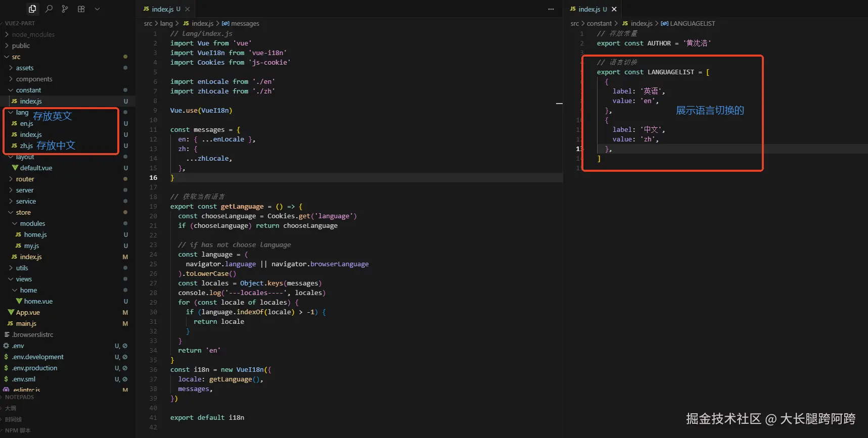Open zh.js in lang folder
Image resolution: width=868 pixels, height=438 pixels.
point(68,145)
